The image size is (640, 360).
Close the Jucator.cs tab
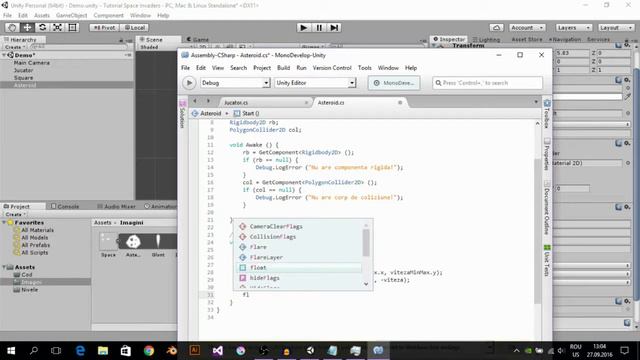(306, 103)
